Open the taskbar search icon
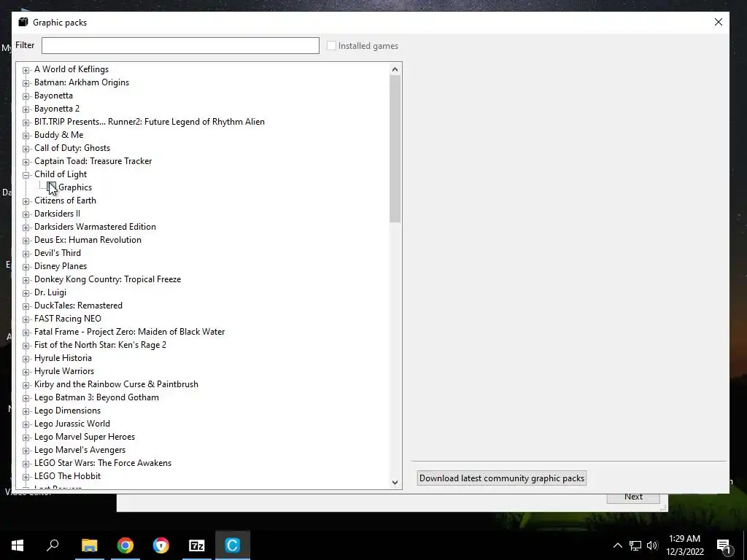747x560 pixels. point(53,545)
